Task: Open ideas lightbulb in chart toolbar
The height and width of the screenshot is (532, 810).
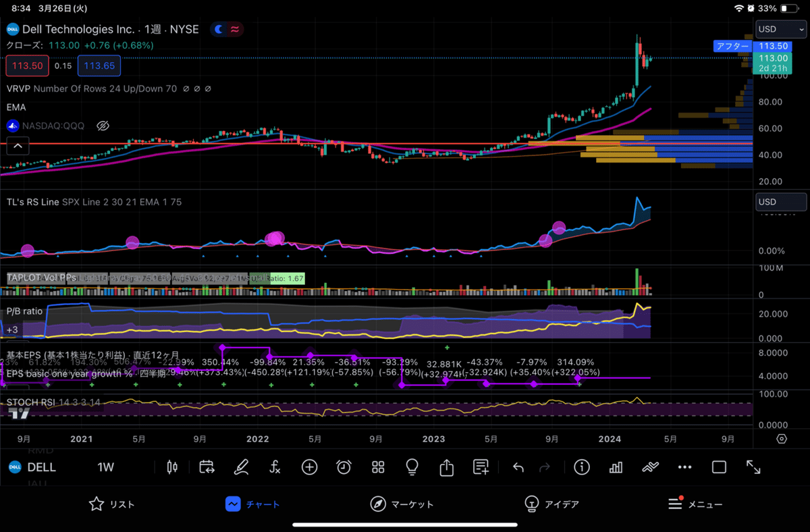Action: pos(412,467)
